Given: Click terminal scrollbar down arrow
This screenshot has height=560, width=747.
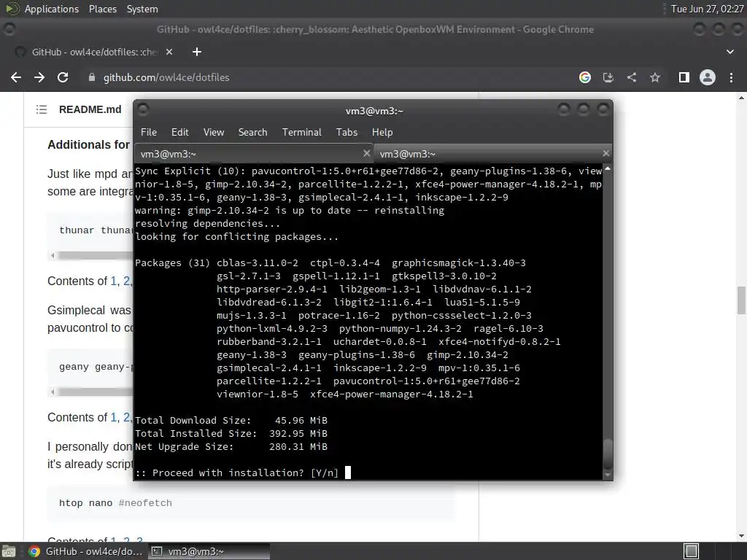Looking at the screenshot, I should point(608,475).
